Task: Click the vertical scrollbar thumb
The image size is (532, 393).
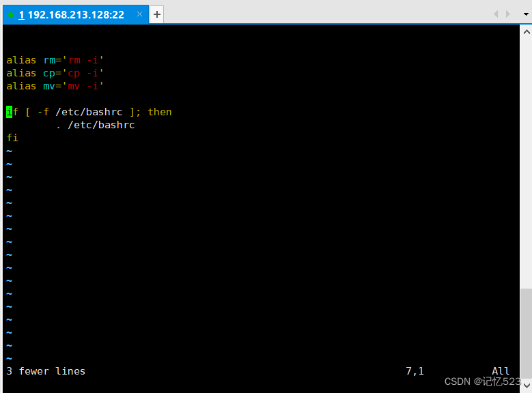Action: click(x=527, y=334)
